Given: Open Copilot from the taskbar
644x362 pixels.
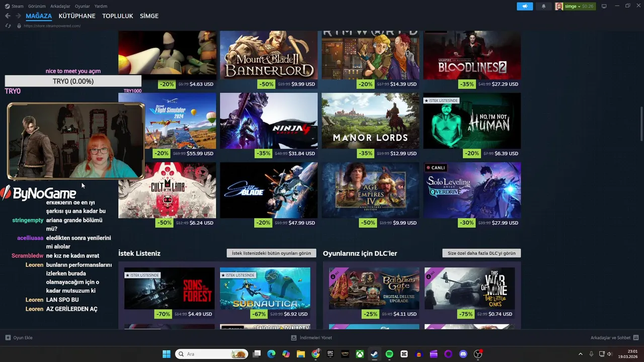Looking at the screenshot, I should pos(286,354).
